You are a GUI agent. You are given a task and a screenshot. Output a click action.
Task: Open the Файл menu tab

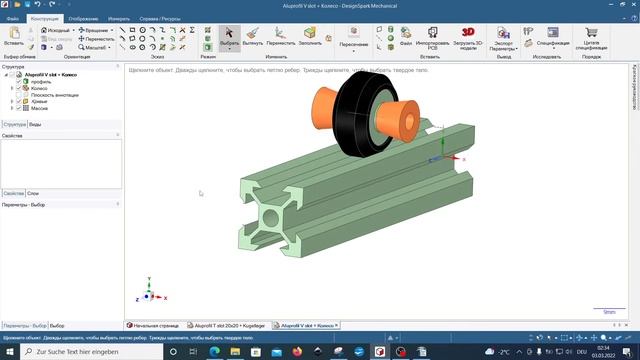coord(13,19)
